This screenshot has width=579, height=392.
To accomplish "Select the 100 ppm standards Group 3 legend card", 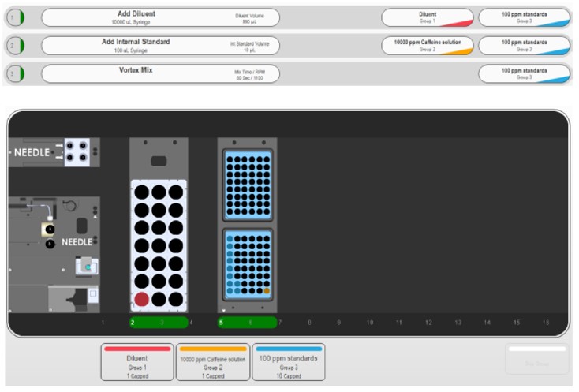I will pyautogui.click(x=289, y=362).
